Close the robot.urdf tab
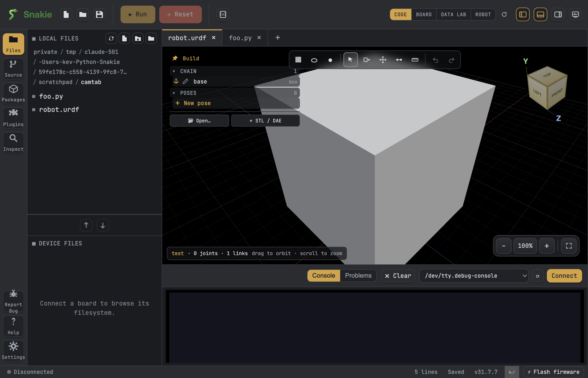The image size is (588, 378). pyautogui.click(x=214, y=37)
